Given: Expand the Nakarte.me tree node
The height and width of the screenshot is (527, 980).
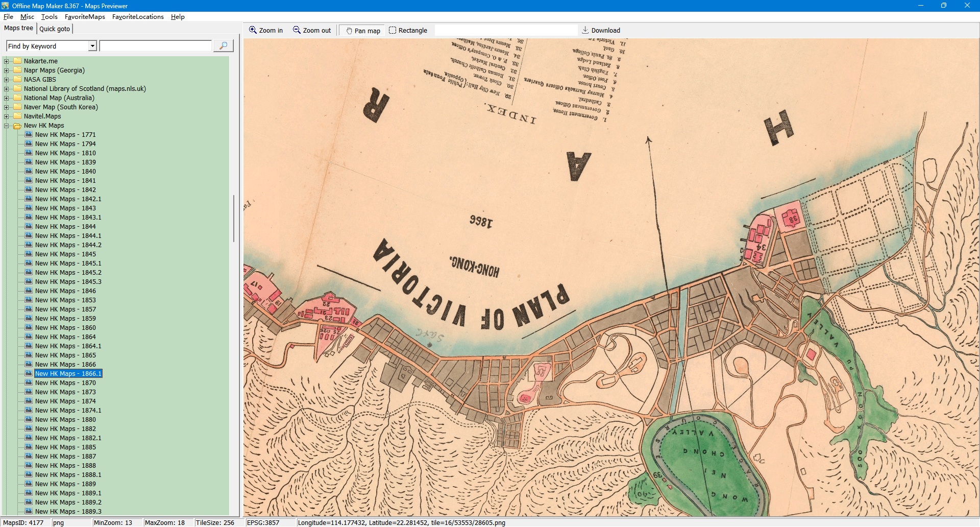Looking at the screenshot, I should coord(7,61).
